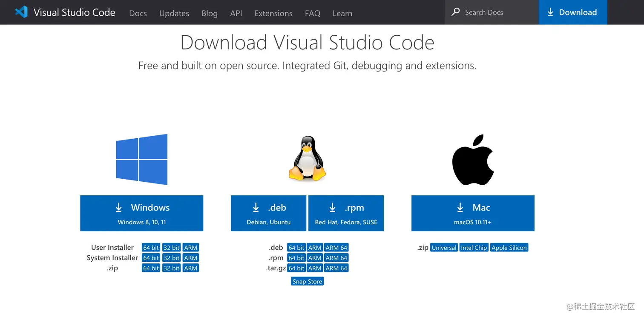
Task: Download the .deb package for Debian, Ubuntu
Action: coord(269,213)
